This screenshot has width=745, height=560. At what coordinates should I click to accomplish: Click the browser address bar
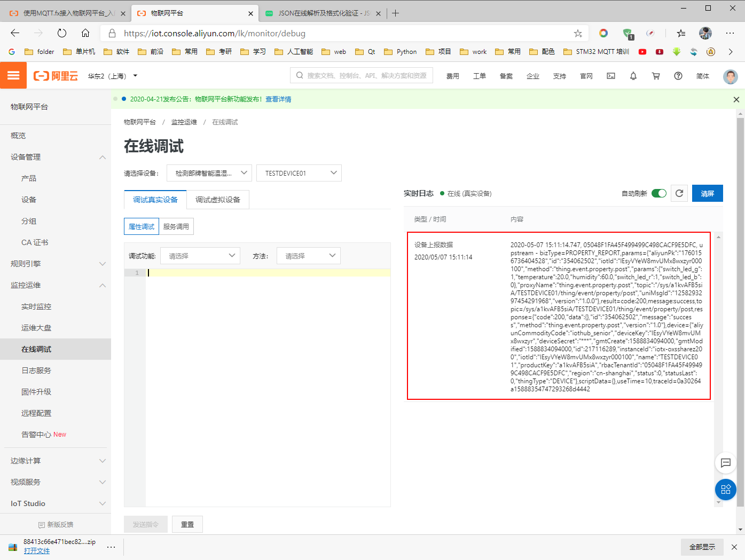pyautogui.click(x=344, y=33)
